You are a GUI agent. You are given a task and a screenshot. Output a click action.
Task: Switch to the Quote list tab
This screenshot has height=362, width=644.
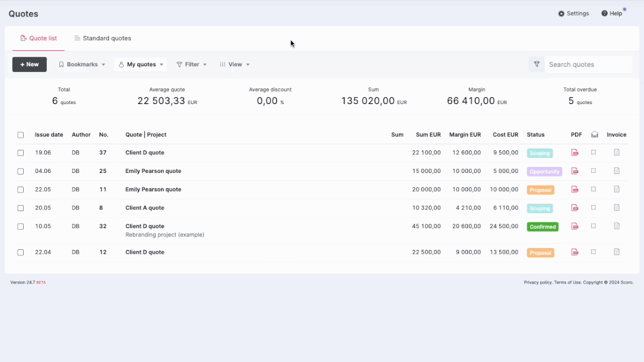(x=39, y=38)
